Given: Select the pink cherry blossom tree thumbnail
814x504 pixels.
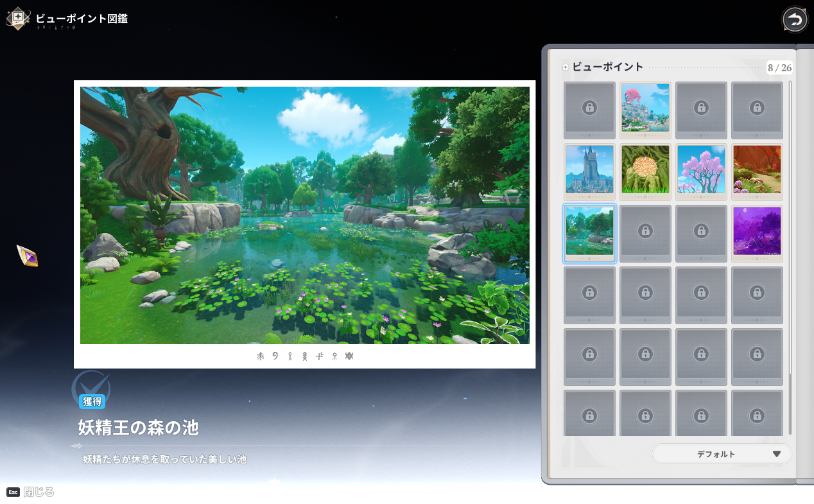Looking at the screenshot, I should [701, 169].
